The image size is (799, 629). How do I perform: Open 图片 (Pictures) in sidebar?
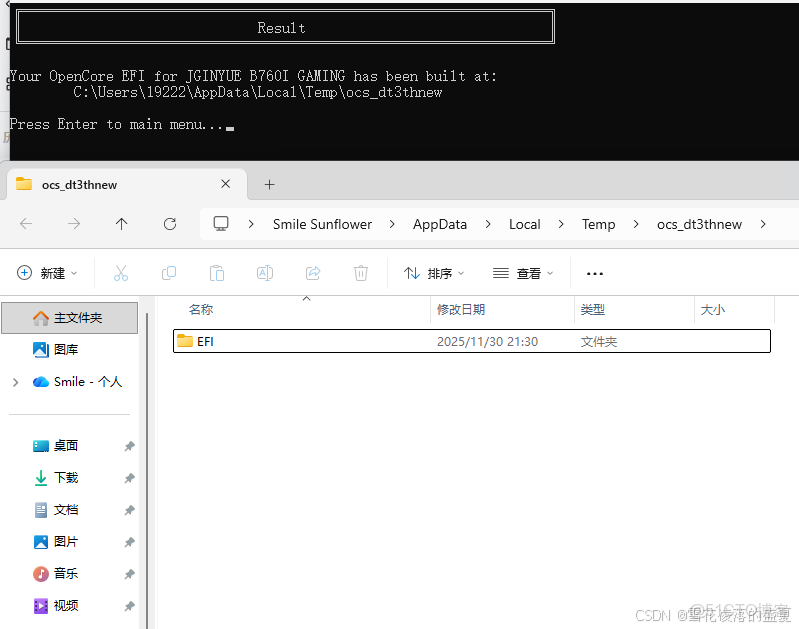point(56,542)
